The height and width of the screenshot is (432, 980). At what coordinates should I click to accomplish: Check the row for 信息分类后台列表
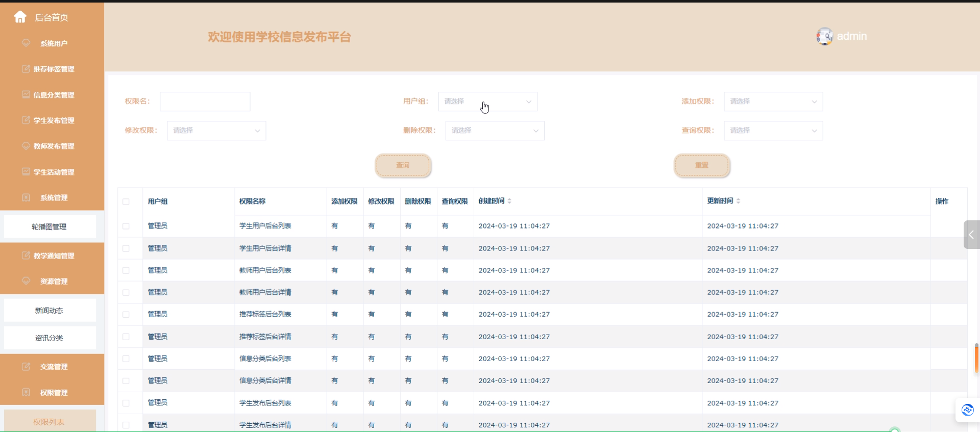126,359
